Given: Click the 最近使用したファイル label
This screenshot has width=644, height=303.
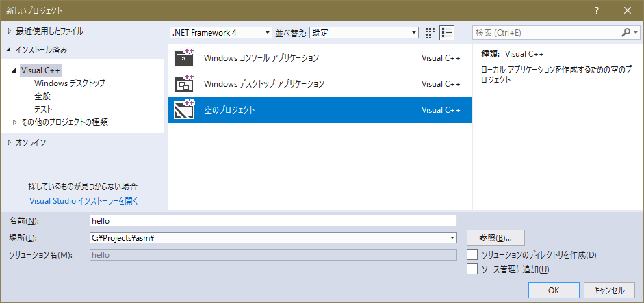Looking at the screenshot, I should (49, 31).
